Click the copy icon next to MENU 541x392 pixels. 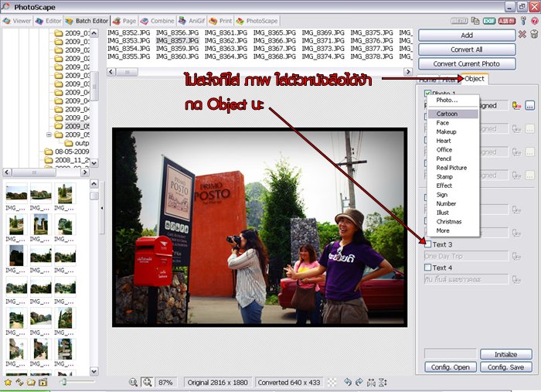475,21
